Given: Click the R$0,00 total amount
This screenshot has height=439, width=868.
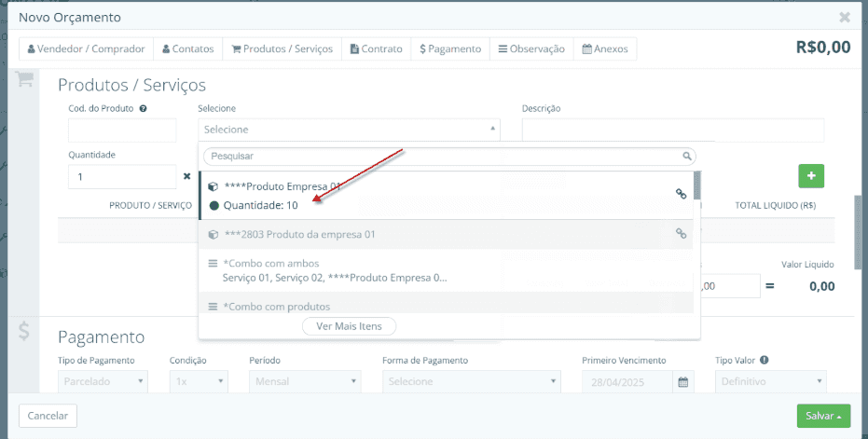Looking at the screenshot, I should point(823,47).
